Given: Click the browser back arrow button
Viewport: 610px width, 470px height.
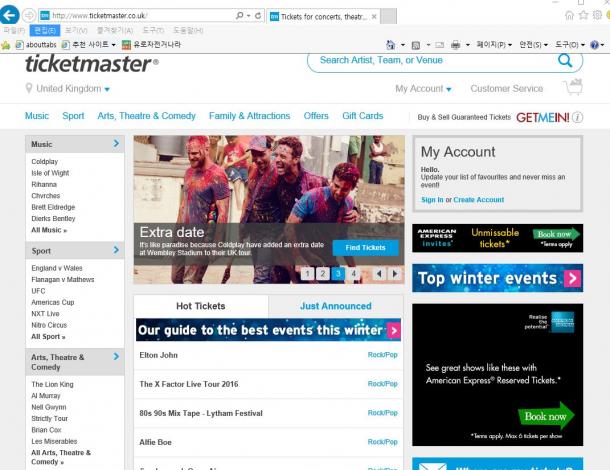Looking at the screenshot, I should (x=9, y=16).
